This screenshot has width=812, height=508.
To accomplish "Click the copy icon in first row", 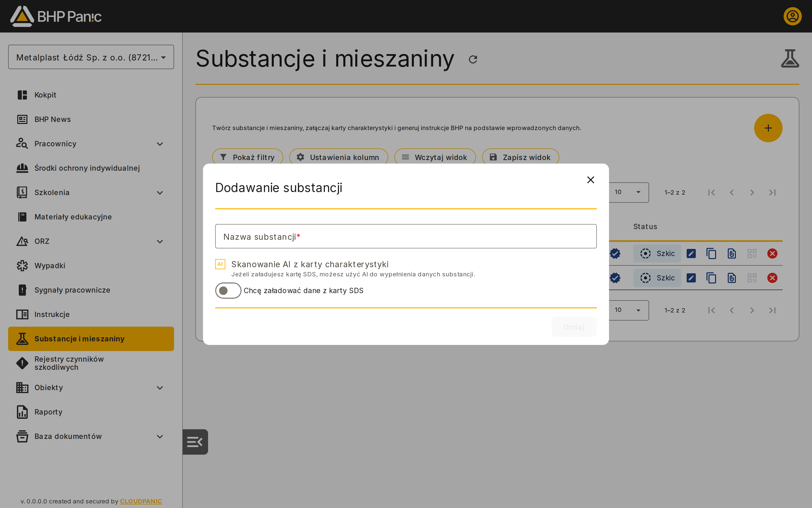I will point(711,253).
